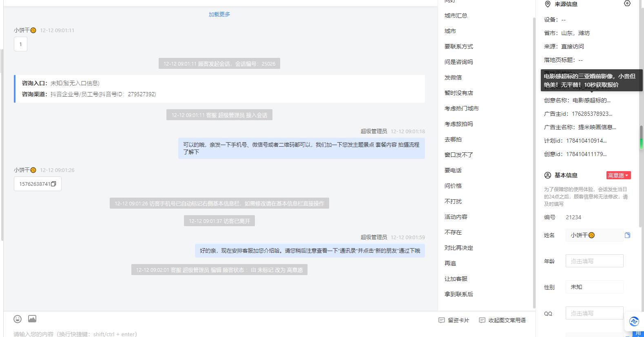
Task: Click the 广告主名称 提米映画信息... value
Action: pos(597,127)
